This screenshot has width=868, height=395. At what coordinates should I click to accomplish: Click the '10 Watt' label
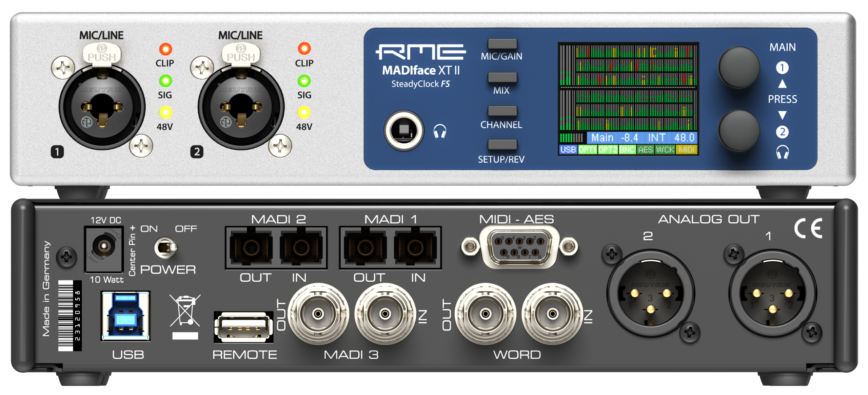click(x=106, y=280)
